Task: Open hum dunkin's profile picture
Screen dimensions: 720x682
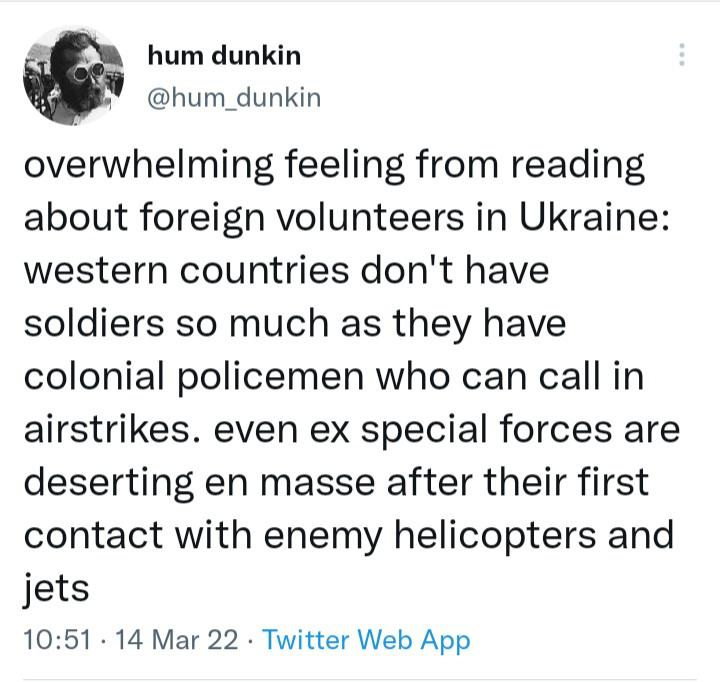Action: 73,75
